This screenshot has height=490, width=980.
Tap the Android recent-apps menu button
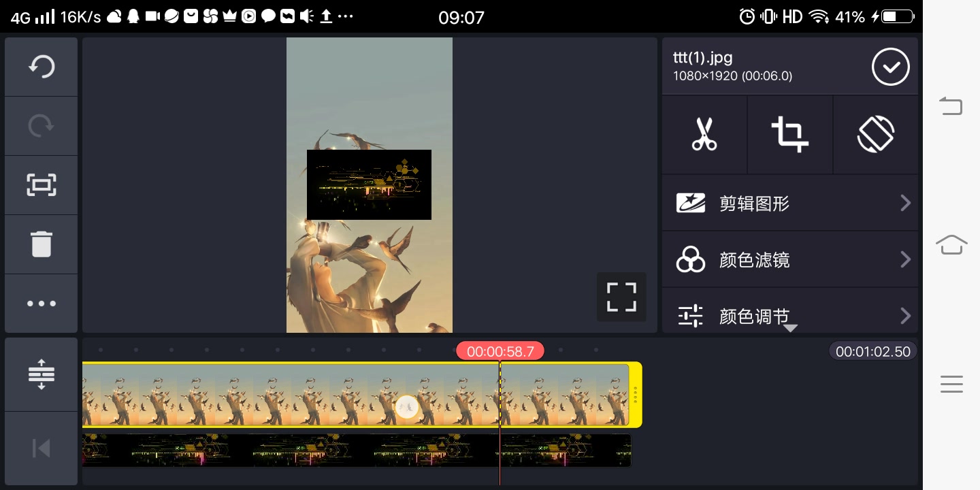pos(951,384)
